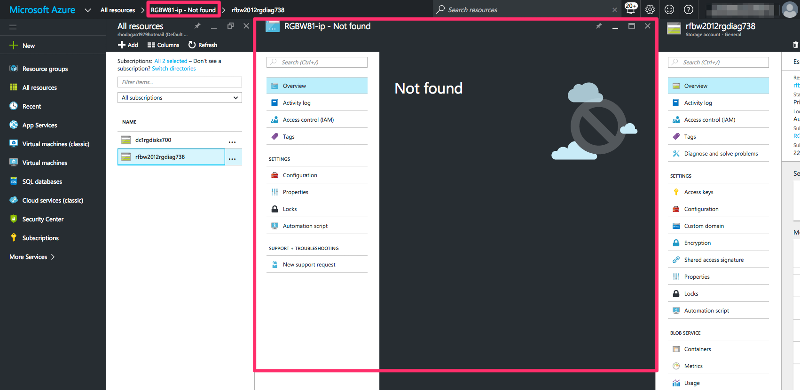Open New support request in RGBW81-ip blade

click(x=317, y=264)
